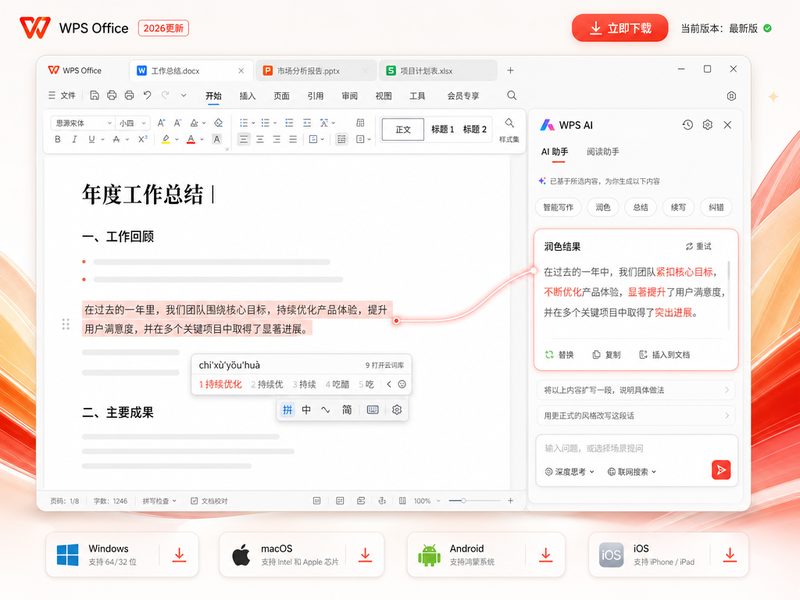Expand font color dropdown arrow
Screen dimensions: 800x600
click(x=202, y=139)
